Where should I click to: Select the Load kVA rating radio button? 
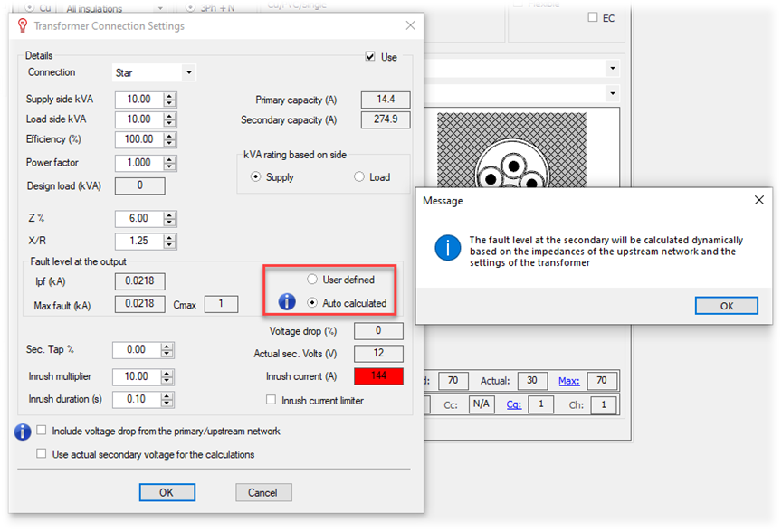(359, 176)
